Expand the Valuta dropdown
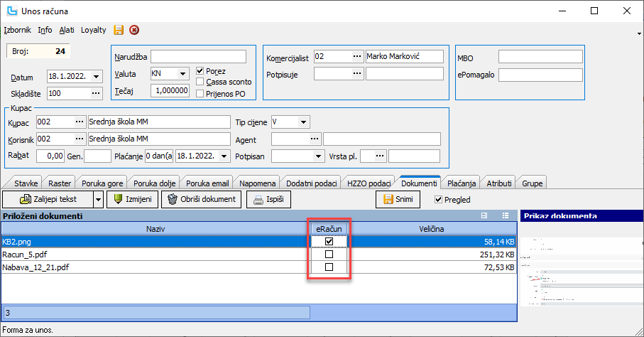The height and width of the screenshot is (337, 644). pyautogui.click(x=182, y=74)
